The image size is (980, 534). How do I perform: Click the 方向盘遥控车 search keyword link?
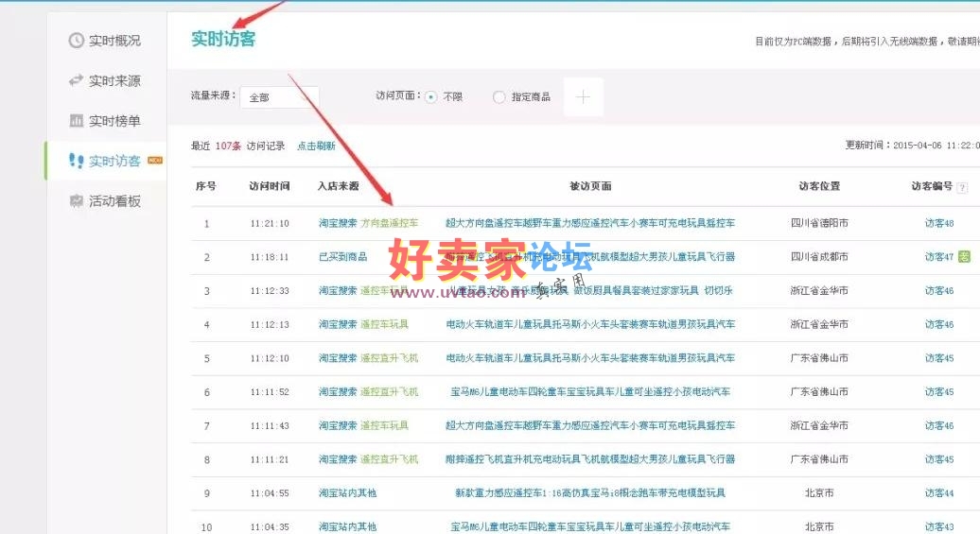[389, 224]
